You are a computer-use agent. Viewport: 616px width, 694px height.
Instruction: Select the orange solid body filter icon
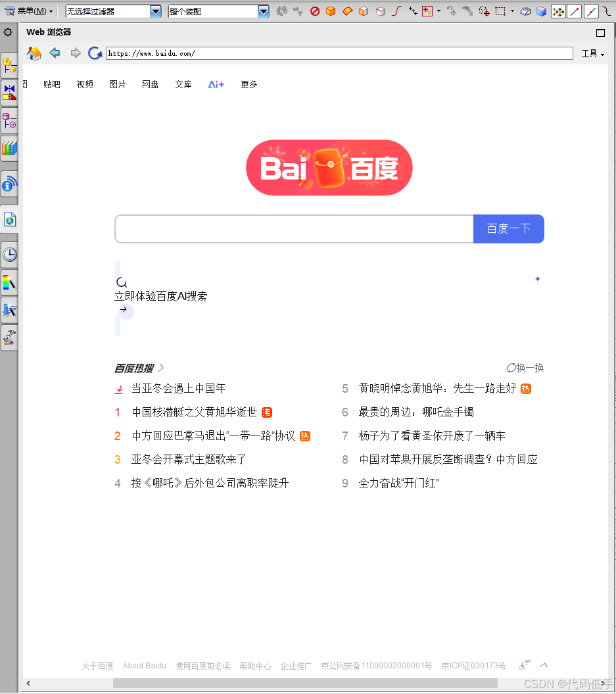coord(331,11)
